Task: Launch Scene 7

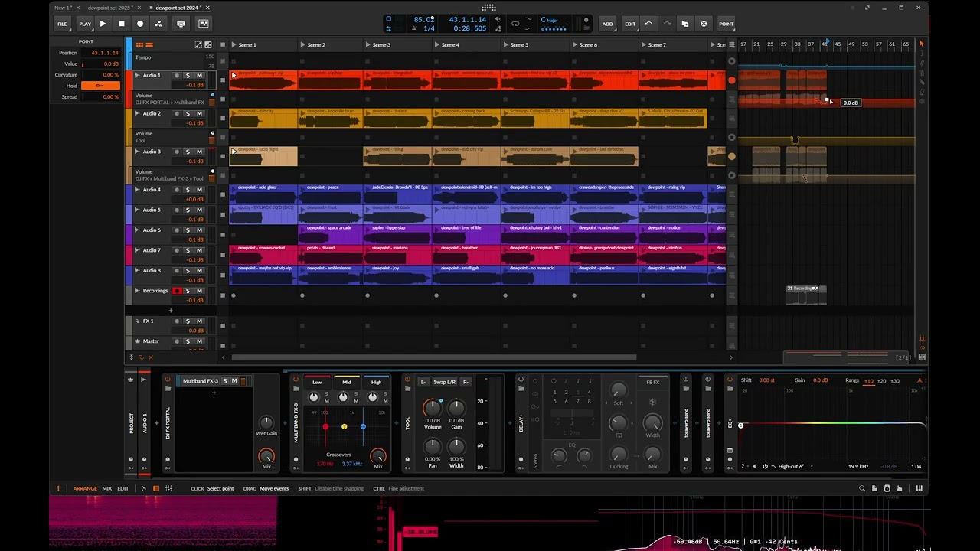Action: click(643, 44)
